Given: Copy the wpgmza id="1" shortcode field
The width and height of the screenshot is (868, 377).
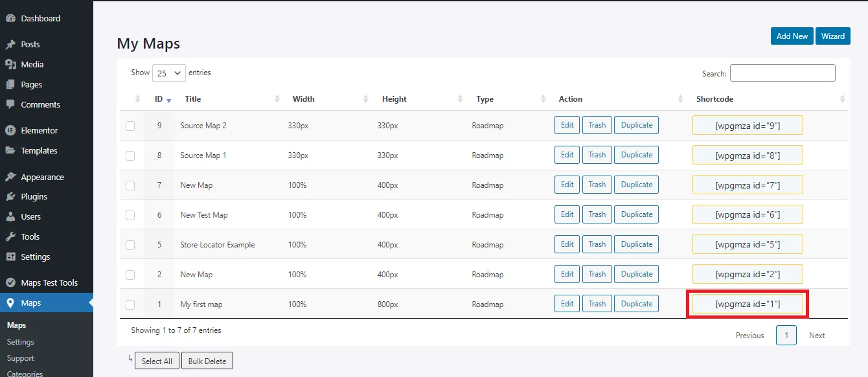Looking at the screenshot, I should click(x=748, y=304).
